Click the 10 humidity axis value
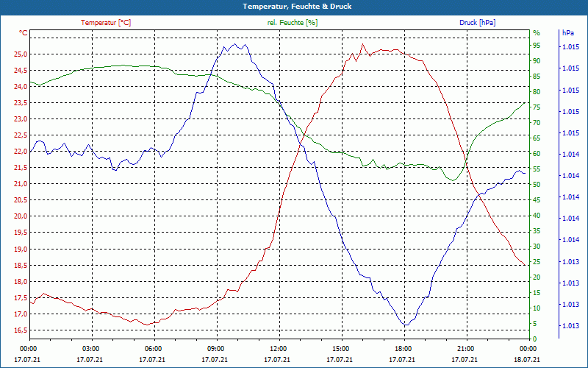 point(537,308)
